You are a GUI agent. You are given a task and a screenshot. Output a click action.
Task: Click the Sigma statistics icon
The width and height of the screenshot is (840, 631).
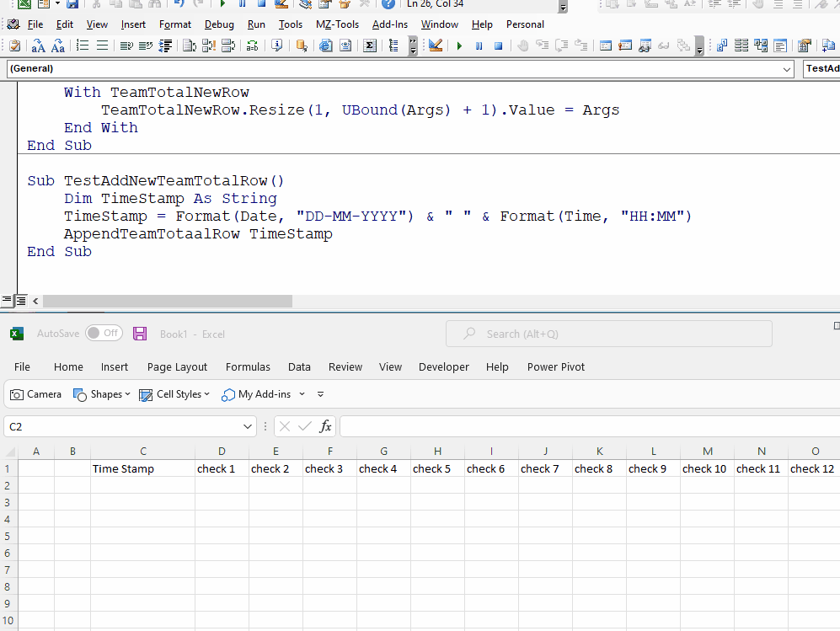(369, 46)
